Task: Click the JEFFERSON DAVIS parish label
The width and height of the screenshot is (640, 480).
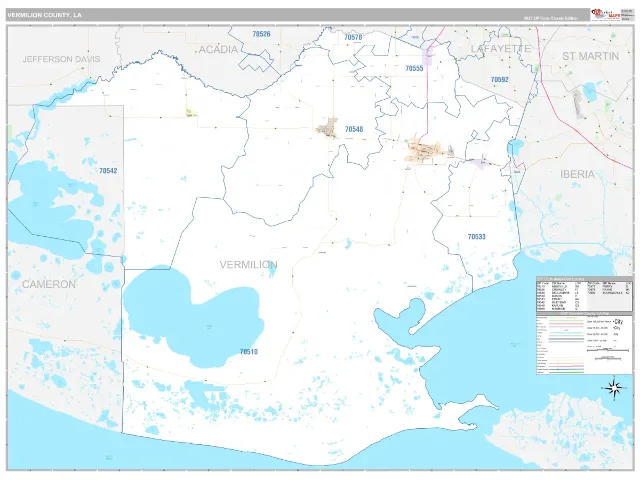Action: click(61, 60)
